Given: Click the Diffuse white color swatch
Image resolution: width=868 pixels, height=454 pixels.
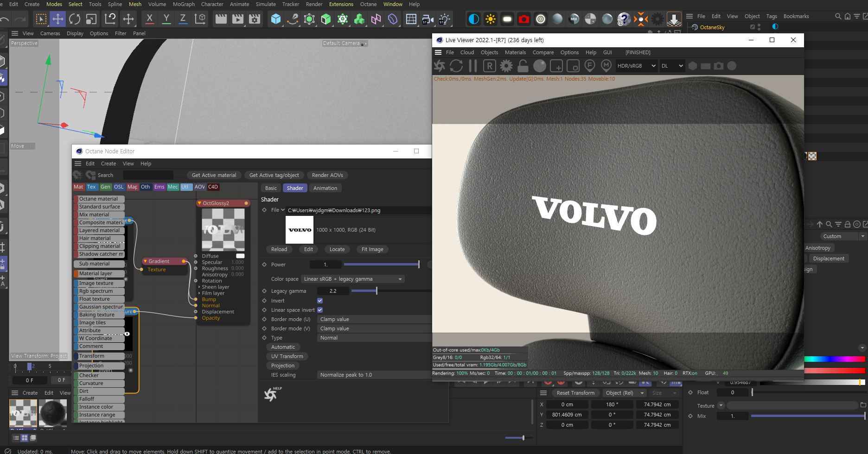Looking at the screenshot, I should point(240,256).
